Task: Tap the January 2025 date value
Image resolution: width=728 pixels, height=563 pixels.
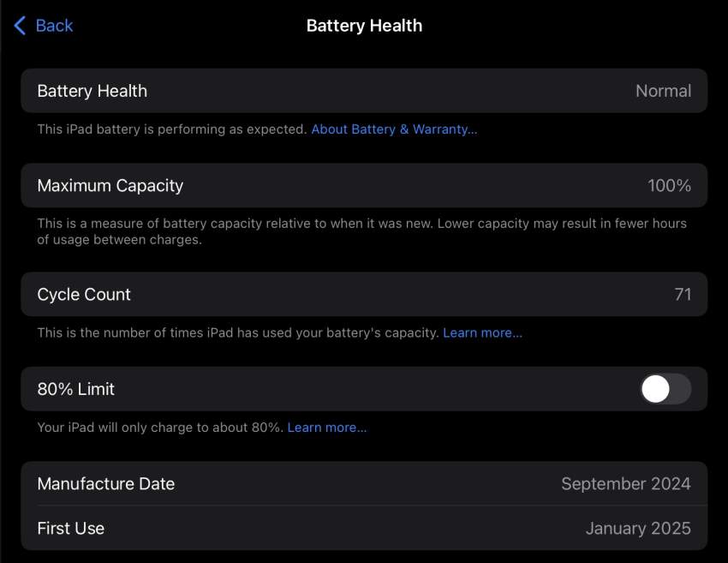Action: [x=637, y=529]
